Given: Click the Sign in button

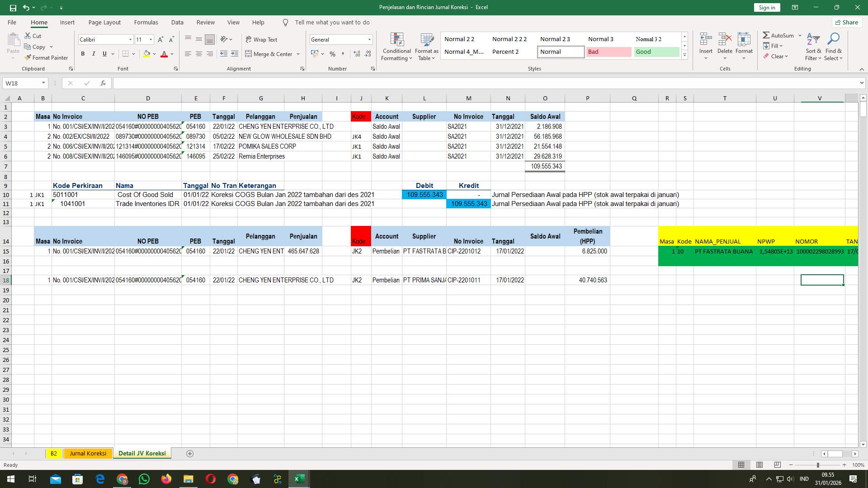Looking at the screenshot, I should point(766,7).
